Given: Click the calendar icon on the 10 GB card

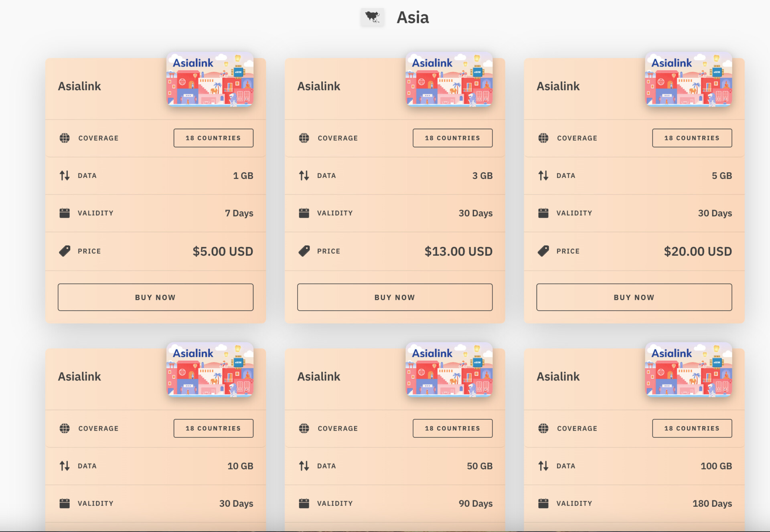Looking at the screenshot, I should [65, 503].
